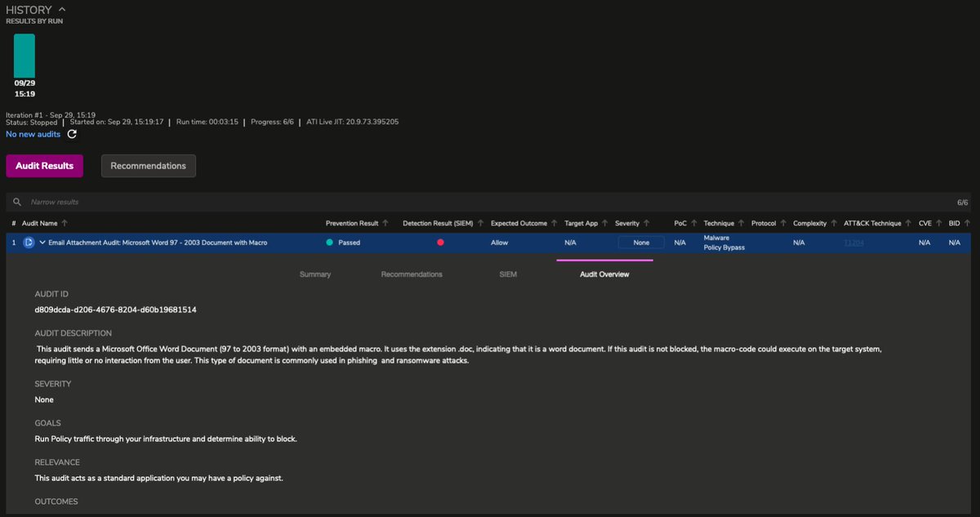This screenshot has height=517, width=980.
Task: Sort by Detection Result (SIEM) arrow
Action: (480, 223)
